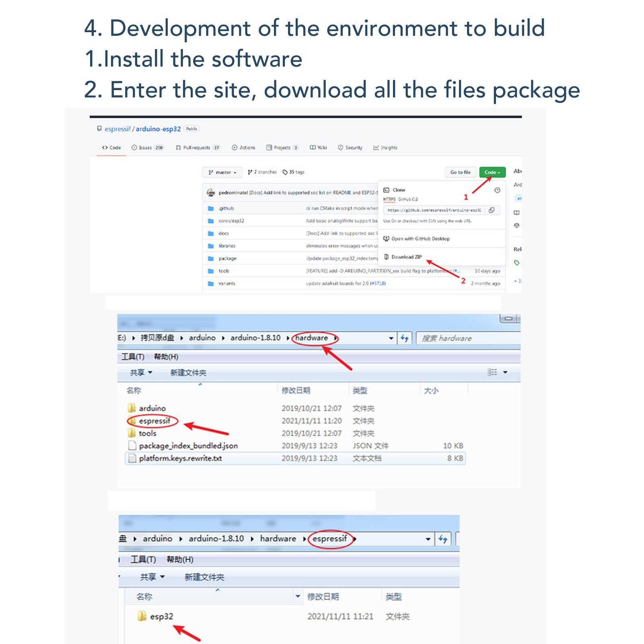Select the esp32 folder
The image size is (644, 644).
(x=155, y=616)
